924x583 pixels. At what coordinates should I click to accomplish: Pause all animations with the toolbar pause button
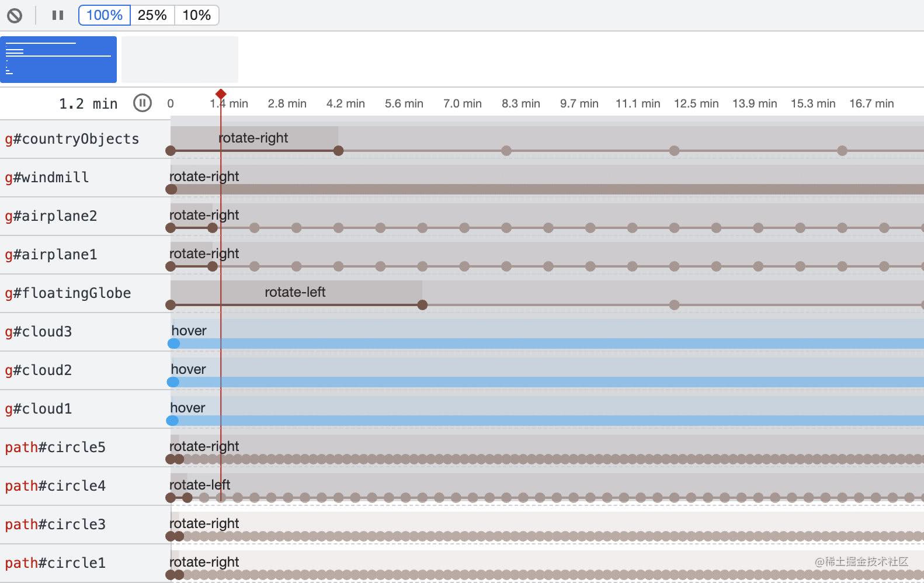coord(58,15)
